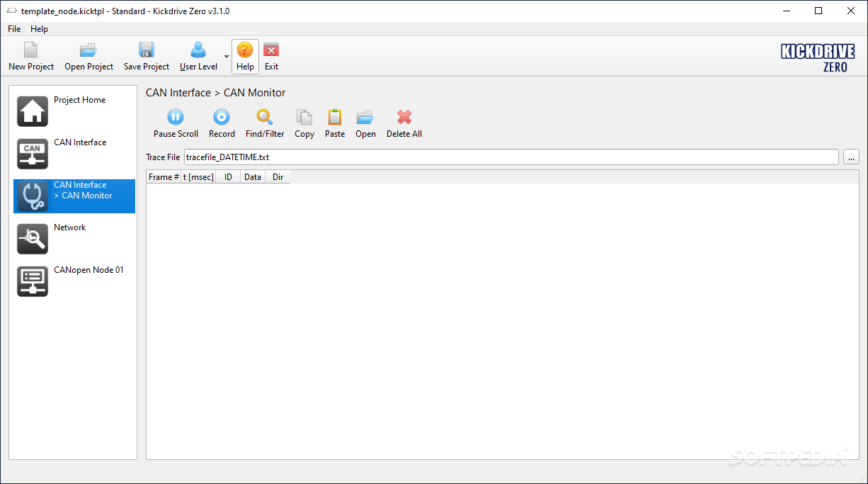This screenshot has width=868, height=484.
Task: Open the File menu
Action: (x=14, y=29)
